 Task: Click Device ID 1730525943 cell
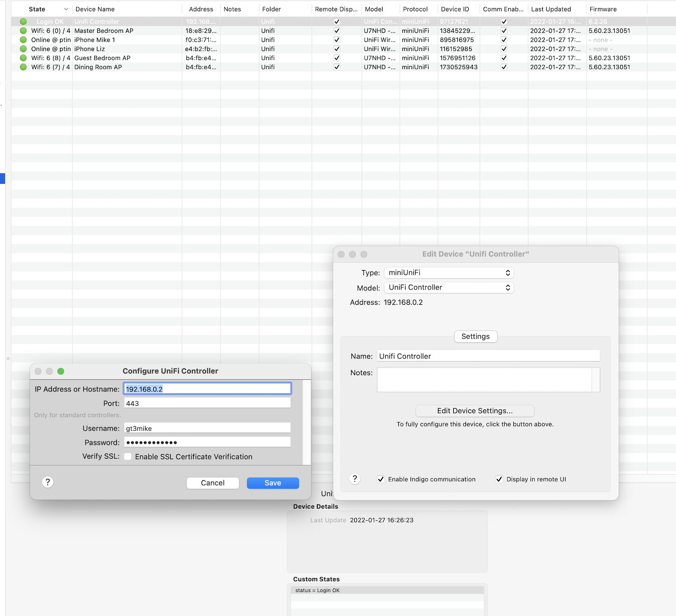[x=458, y=67]
